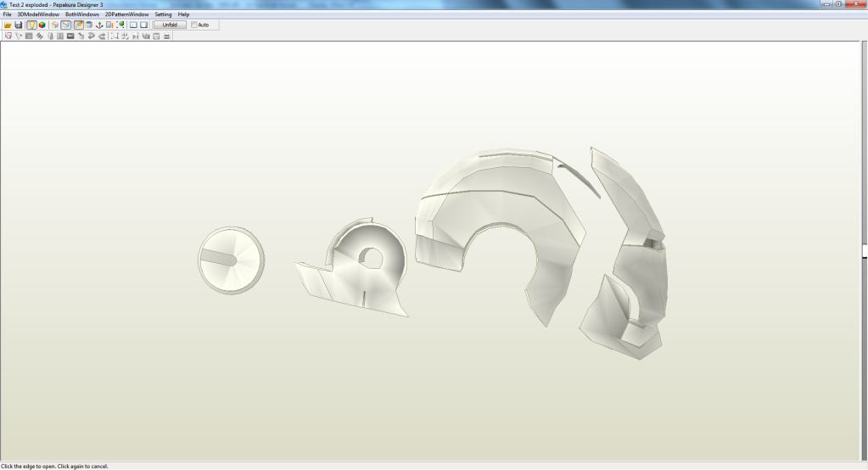Open the File menu
868x470 pixels.
(7, 14)
